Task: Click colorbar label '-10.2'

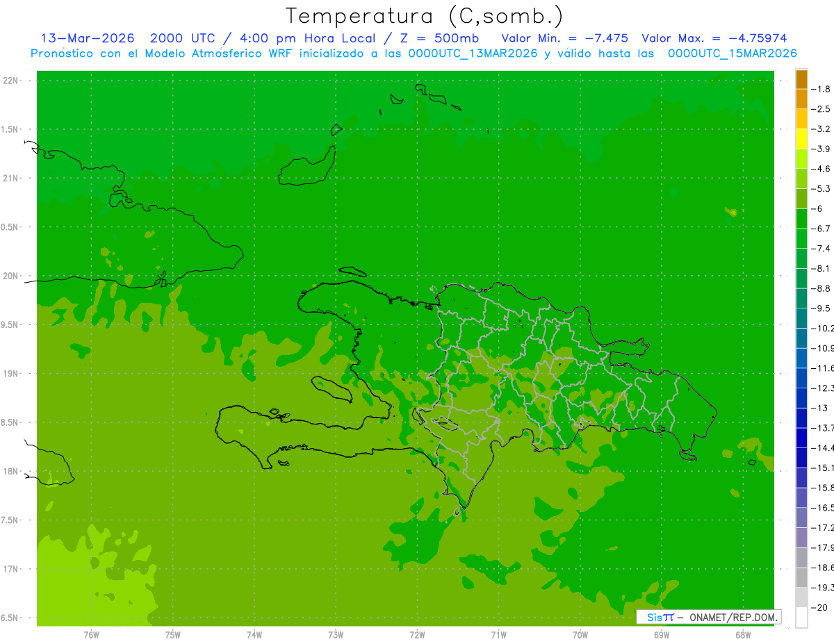Action: pos(824,328)
